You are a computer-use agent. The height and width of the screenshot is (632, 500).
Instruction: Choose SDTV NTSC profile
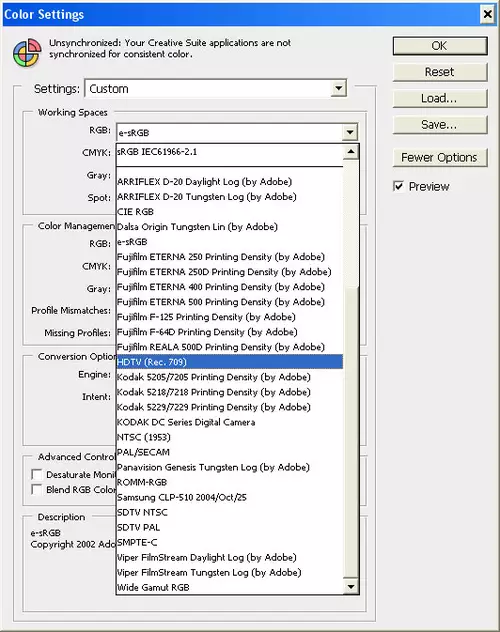[x=230, y=513]
